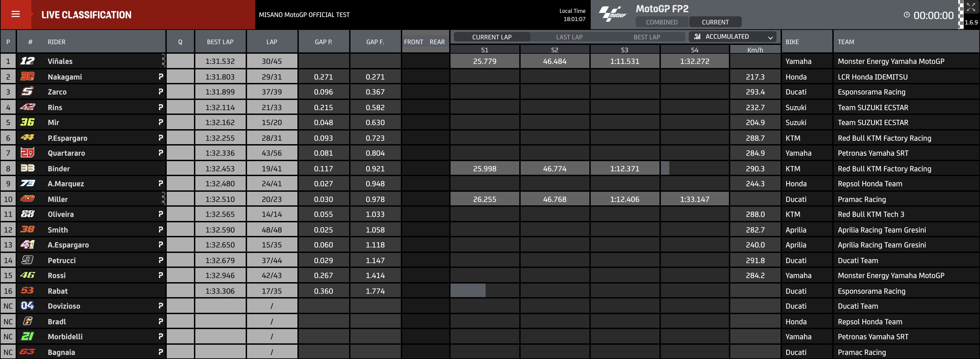Click the LIVE CLASSIFICATION title
The width and height of the screenshot is (980, 359).
[86, 15]
